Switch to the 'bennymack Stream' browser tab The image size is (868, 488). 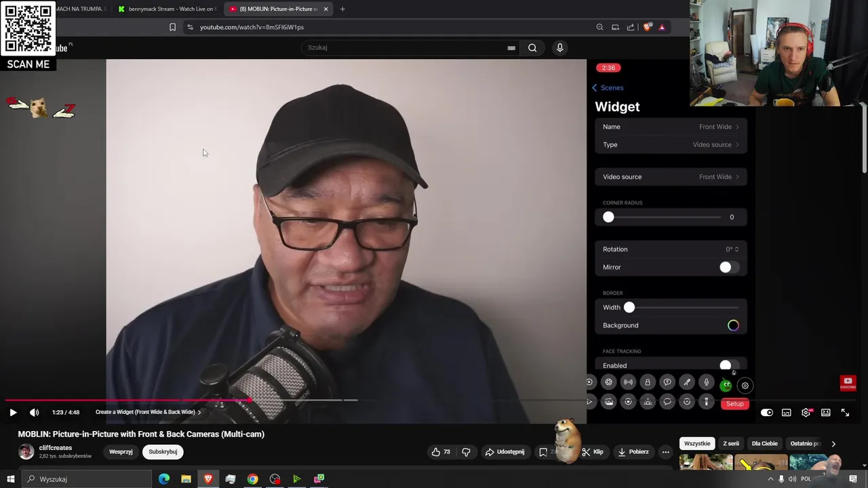(x=166, y=9)
